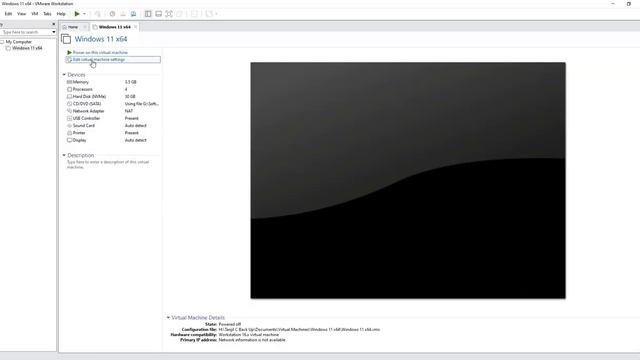Click the Sound Card label

coord(84,126)
